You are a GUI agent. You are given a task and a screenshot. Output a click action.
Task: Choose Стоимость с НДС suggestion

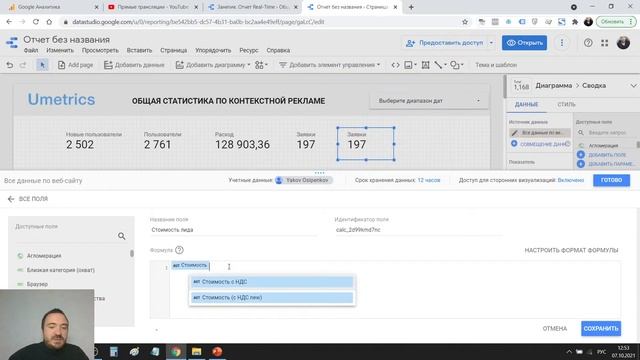pyautogui.click(x=272, y=282)
